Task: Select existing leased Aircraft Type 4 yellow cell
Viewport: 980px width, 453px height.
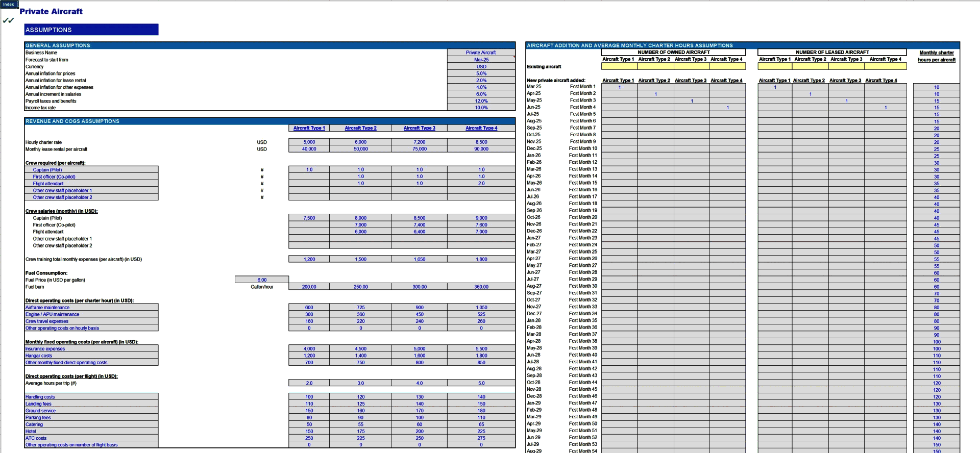Action: click(x=885, y=66)
